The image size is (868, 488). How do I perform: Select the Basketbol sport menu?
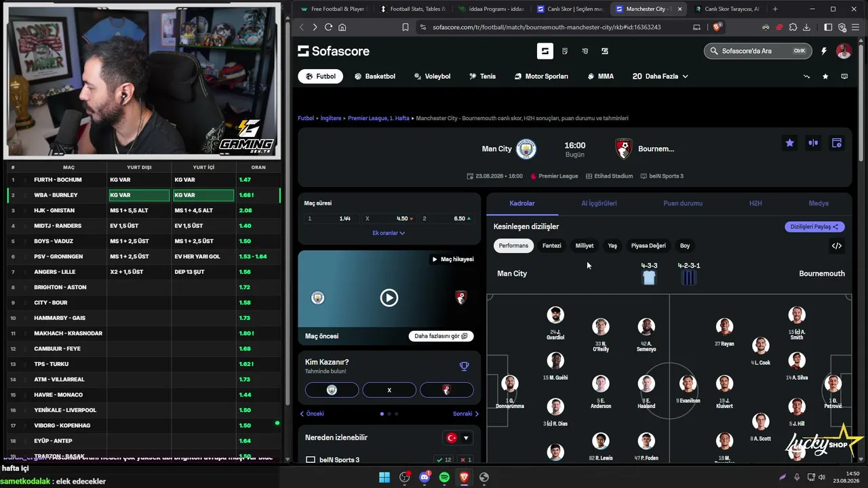click(x=375, y=77)
